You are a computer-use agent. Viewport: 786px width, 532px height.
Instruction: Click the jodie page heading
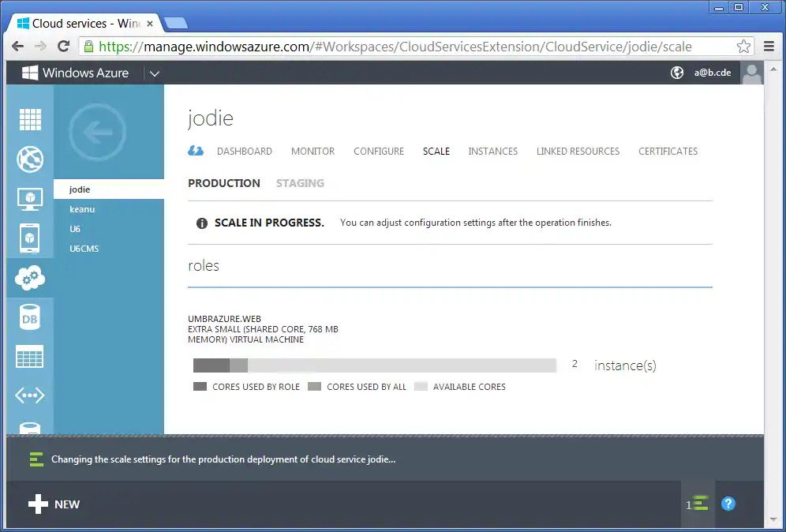click(x=211, y=119)
